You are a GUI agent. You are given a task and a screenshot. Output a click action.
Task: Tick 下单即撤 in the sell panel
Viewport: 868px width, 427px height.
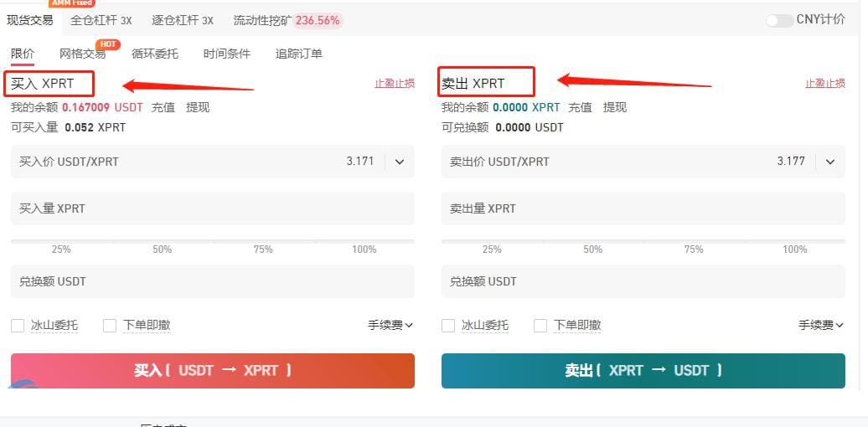pyautogui.click(x=540, y=325)
